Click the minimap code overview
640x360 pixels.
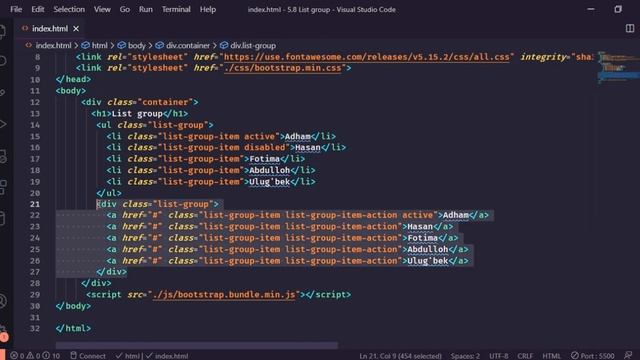pos(619,67)
